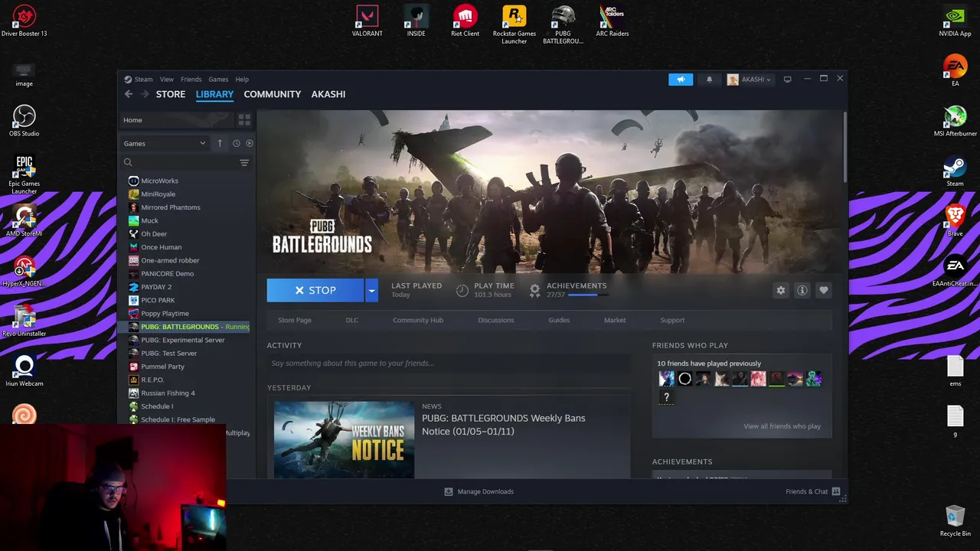Select Rockstar Games Launcher icon
The width and height of the screenshot is (980, 551).
coord(514,24)
